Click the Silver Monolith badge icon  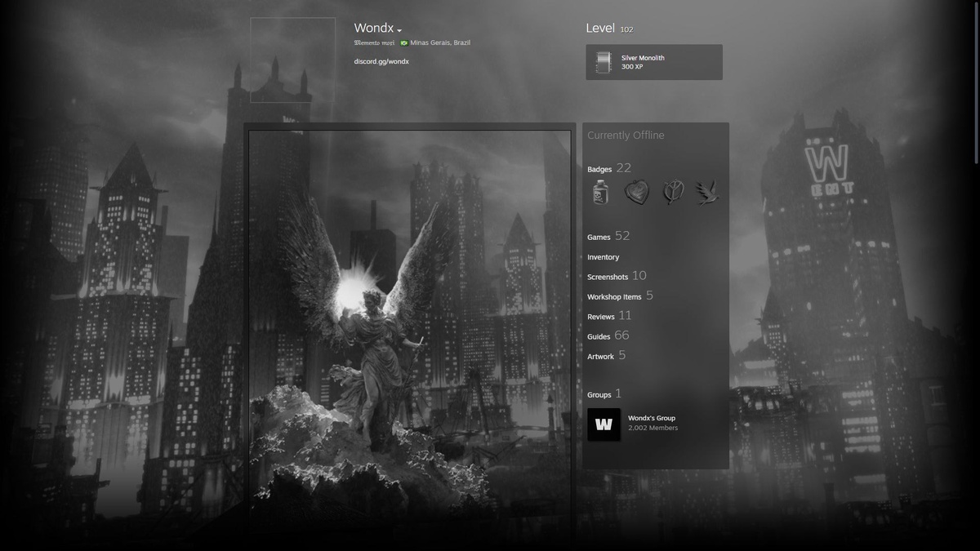click(604, 62)
